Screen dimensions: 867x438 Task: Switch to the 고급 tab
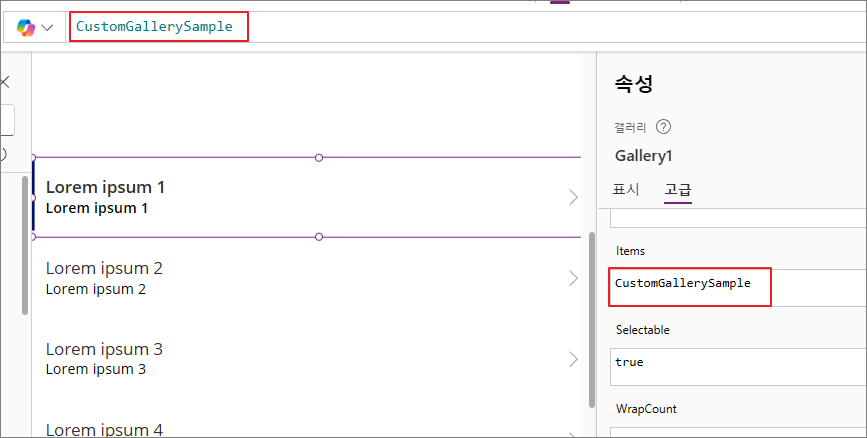click(678, 190)
